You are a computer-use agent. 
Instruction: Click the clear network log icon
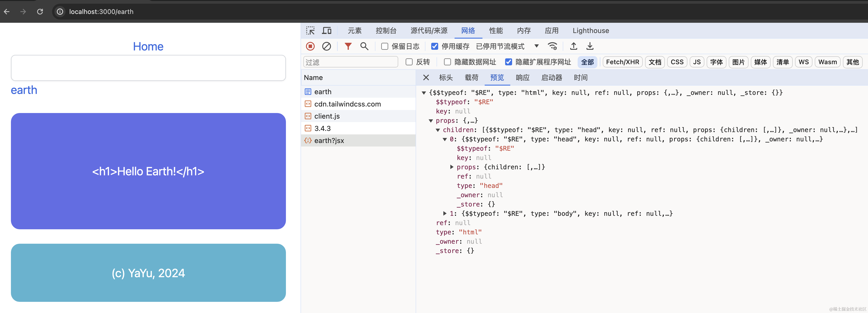(x=326, y=46)
